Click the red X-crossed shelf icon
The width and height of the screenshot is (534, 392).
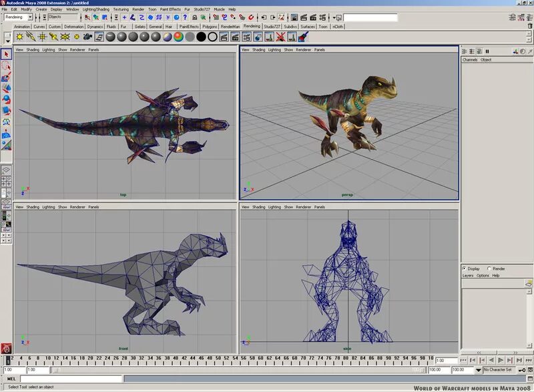coord(280,37)
